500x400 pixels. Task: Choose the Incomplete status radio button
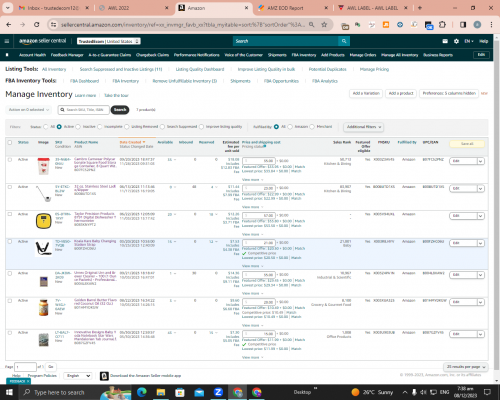tap(100, 127)
